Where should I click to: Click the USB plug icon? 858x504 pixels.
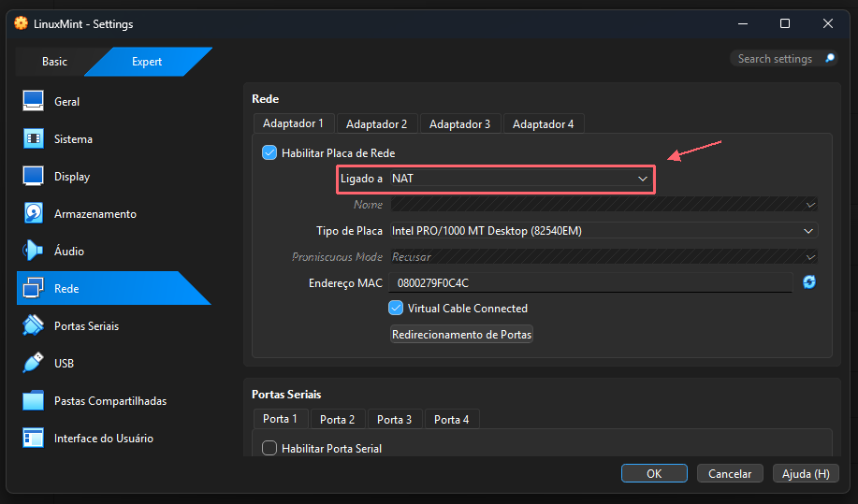click(x=33, y=363)
